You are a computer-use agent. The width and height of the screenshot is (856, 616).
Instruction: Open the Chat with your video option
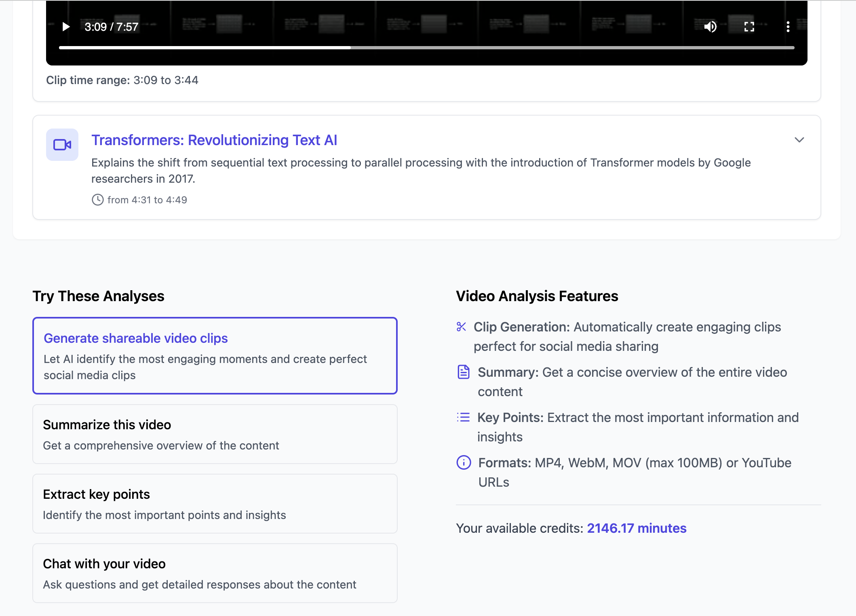coord(215,573)
